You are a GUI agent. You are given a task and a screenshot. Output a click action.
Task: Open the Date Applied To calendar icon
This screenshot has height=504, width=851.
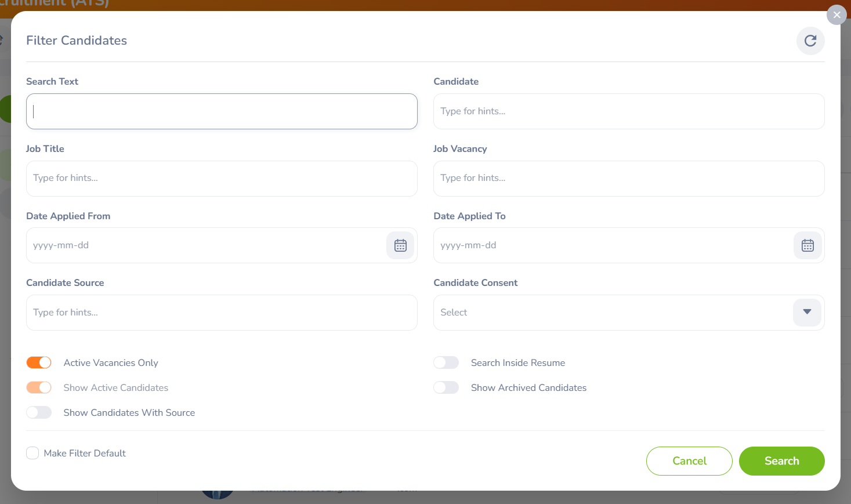(807, 245)
